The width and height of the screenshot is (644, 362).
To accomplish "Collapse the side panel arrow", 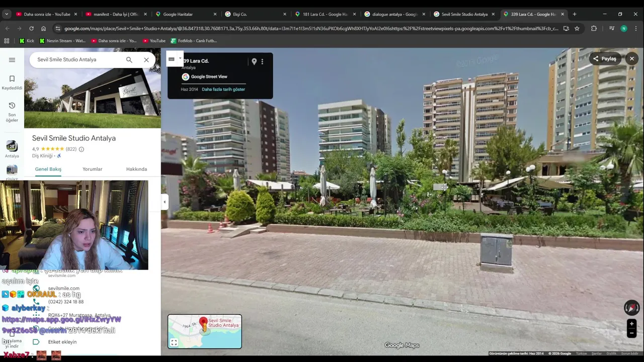I will click(x=165, y=202).
